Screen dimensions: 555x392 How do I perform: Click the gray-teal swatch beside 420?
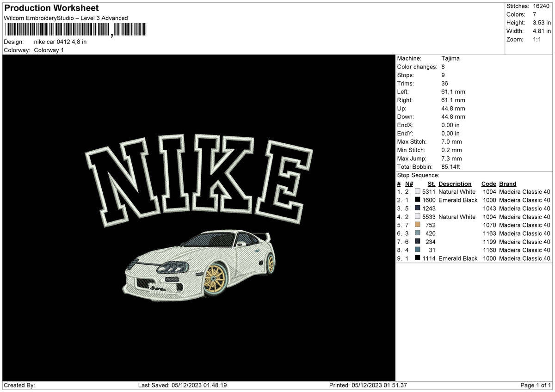coord(418,233)
